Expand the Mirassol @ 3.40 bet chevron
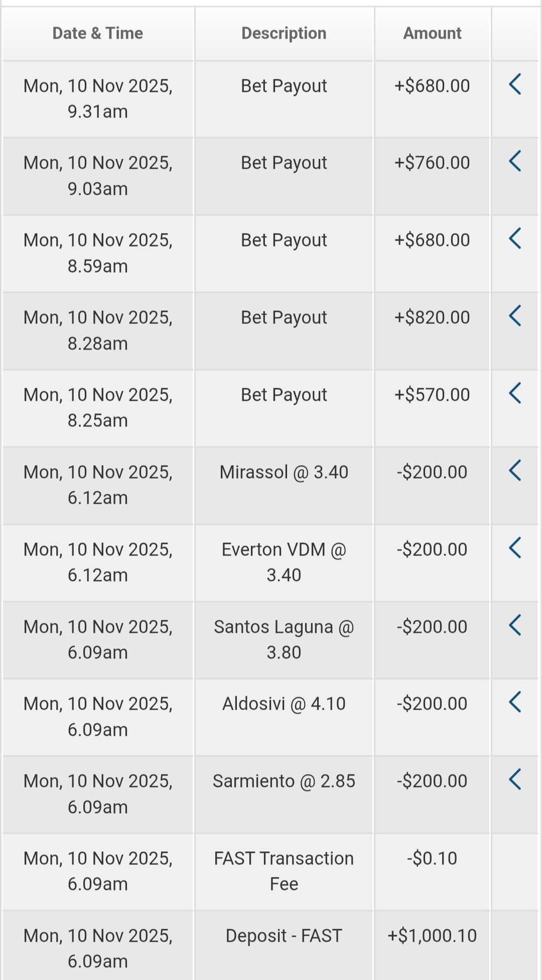The image size is (542, 980). click(515, 471)
